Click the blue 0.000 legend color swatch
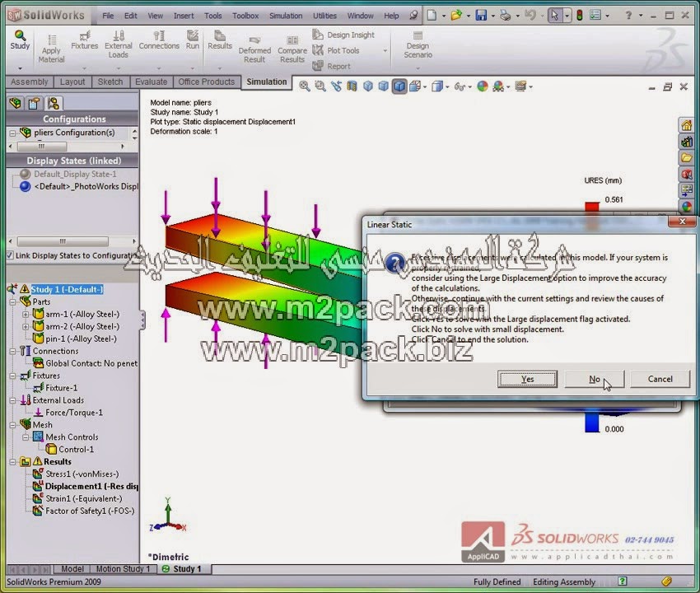Image resolution: width=700 pixels, height=593 pixels. click(x=592, y=423)
